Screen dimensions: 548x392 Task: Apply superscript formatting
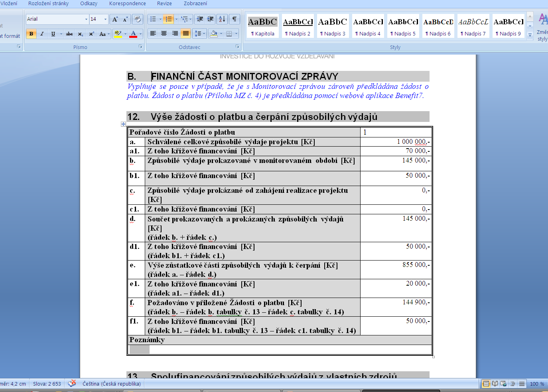[x=91, y=34]
